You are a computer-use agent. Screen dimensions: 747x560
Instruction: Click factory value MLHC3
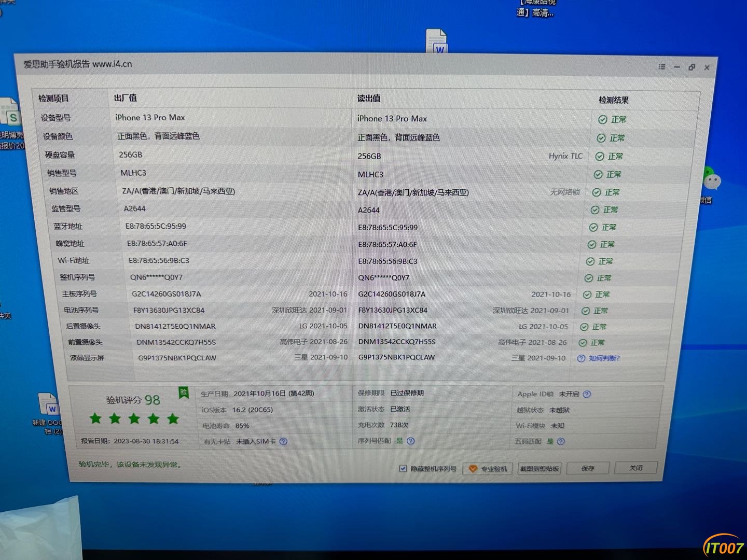click(x=133, y=173)
